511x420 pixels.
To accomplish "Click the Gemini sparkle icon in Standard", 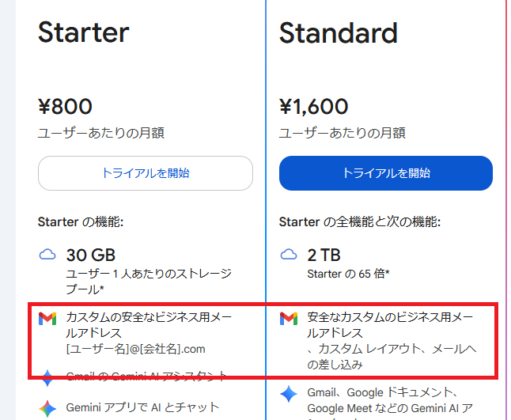I will 288,394.
